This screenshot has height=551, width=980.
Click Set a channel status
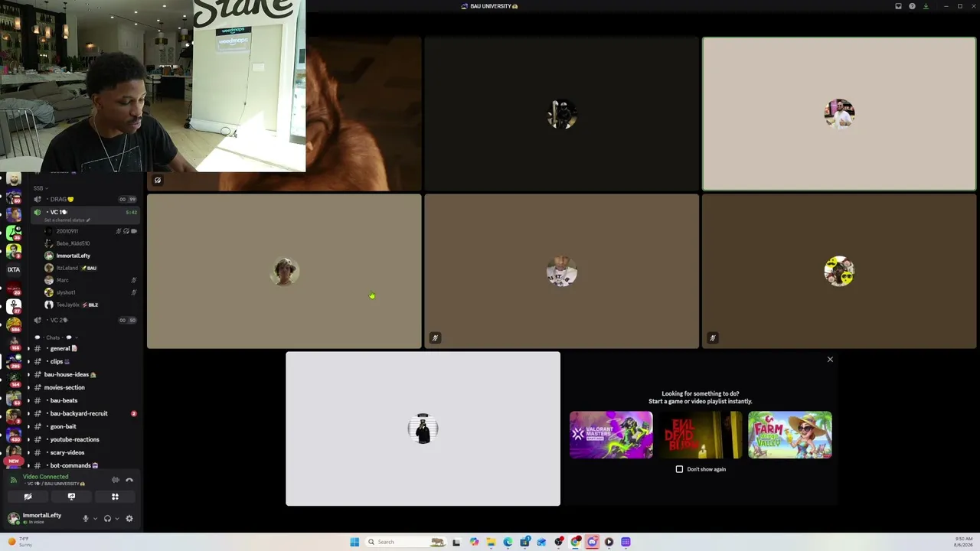[x=67, y=220]
